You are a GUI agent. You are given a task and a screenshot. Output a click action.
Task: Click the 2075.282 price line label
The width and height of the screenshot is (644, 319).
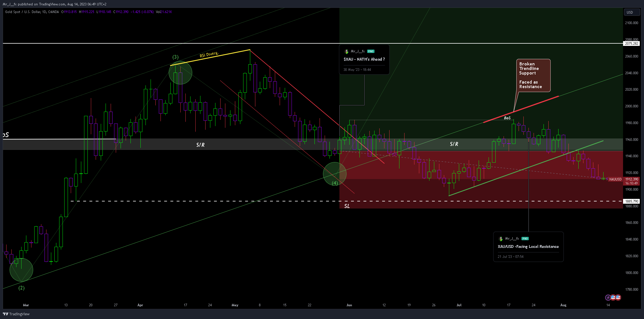pos(632,44)
